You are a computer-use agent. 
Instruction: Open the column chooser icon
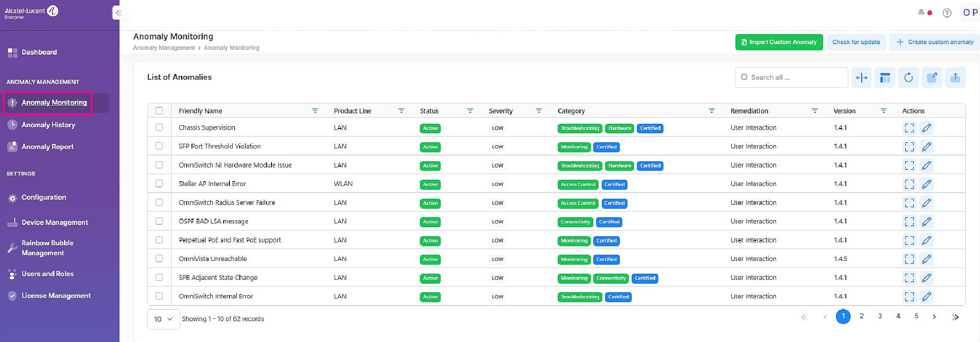point(885,77)
